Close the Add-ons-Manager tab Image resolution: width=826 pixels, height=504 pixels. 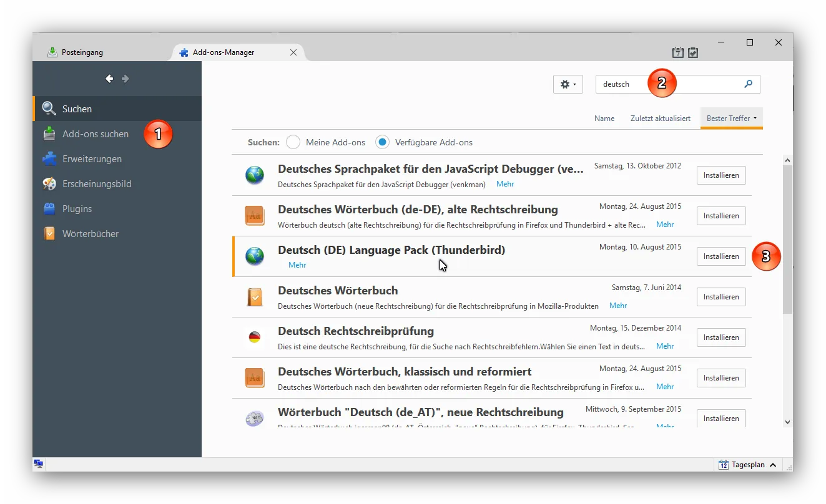[x=293, y=52]
